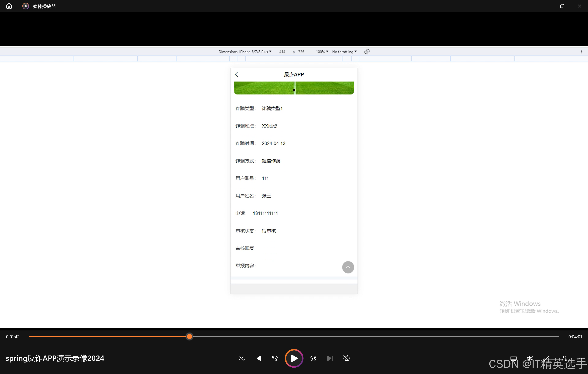This screenshot has height=374, width=588.
Task: Open DevTools three-dot more options menu
Action: point(582,52)
